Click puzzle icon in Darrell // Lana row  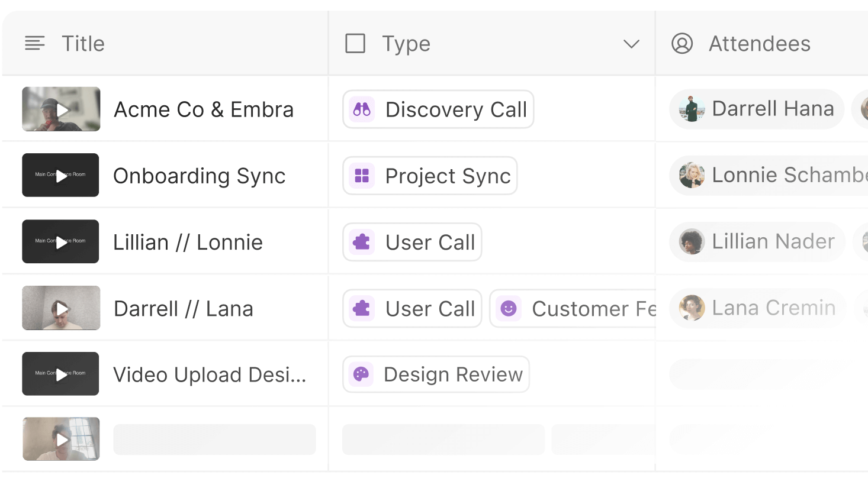tap(362, 308)
